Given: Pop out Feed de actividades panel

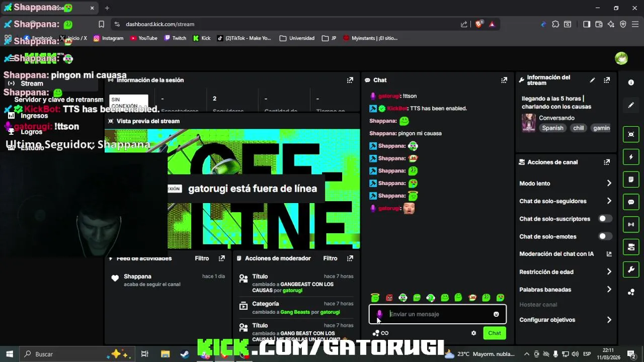Looking at the screenshot, I should coord(221,258).
